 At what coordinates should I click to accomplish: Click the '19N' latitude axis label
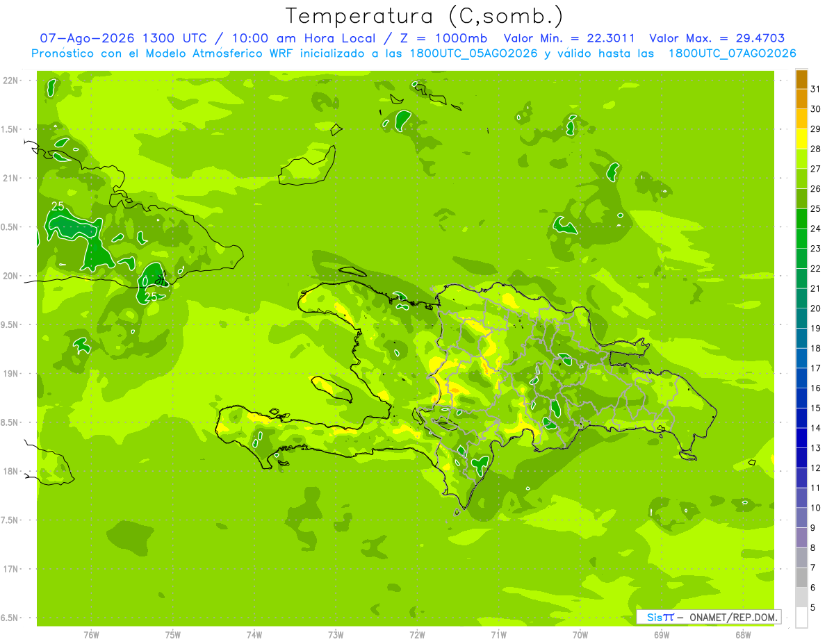coord(10,374)
